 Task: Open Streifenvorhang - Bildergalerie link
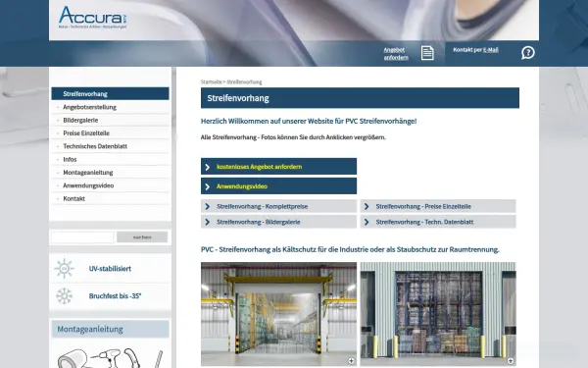[278, 222]
